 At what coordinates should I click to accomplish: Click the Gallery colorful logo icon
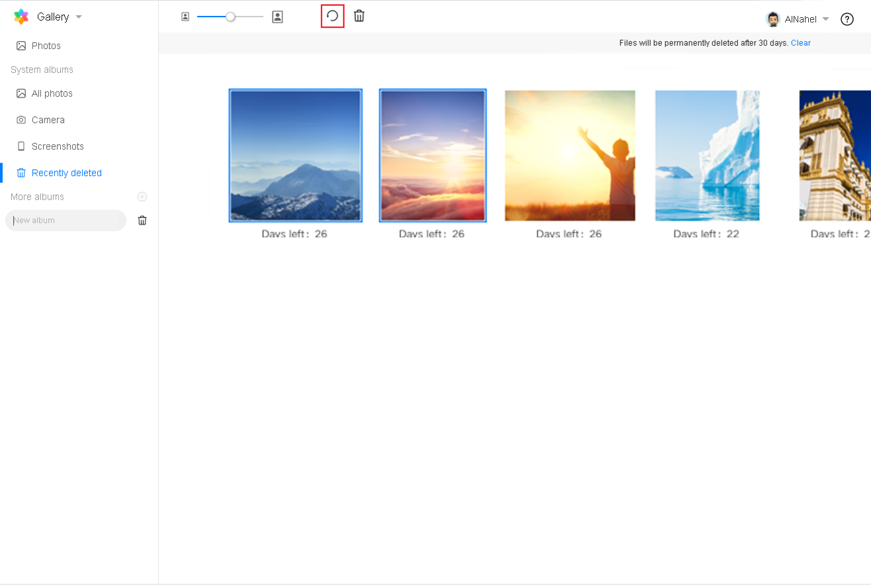click(x=21, y=17)
